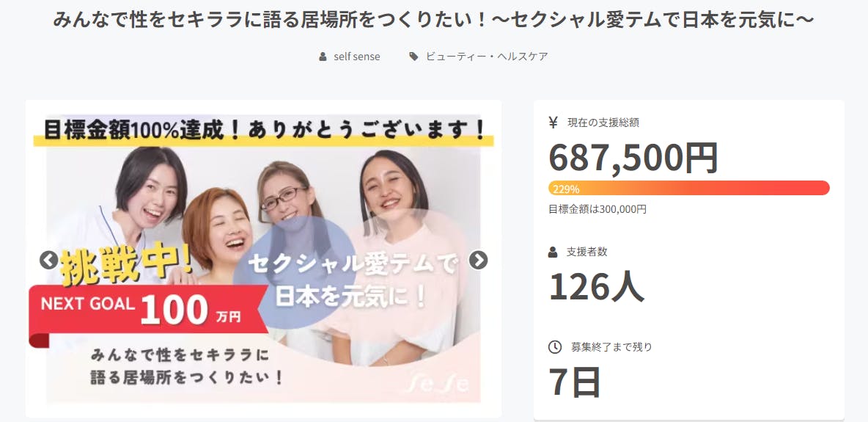
Task: Click the tag icon beside ビューティー・ヘルスケア
Action: pyautogui.click(x=413, y=57)
